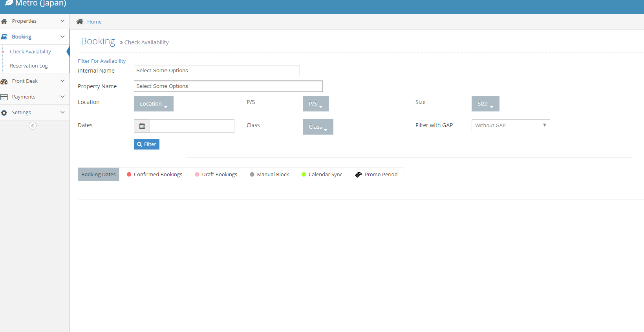Collapse the sidebar with the double-arrow icon
This screenshot has width=644, height=332.
[33, 126]
